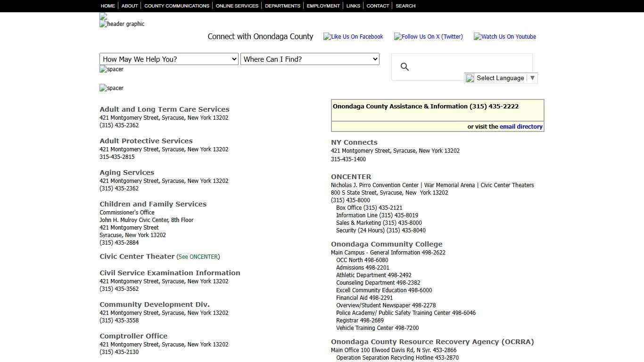
Task: Expand the Where Can I Find dropdown
Action: pyautogui.click(x=310, y=59)
